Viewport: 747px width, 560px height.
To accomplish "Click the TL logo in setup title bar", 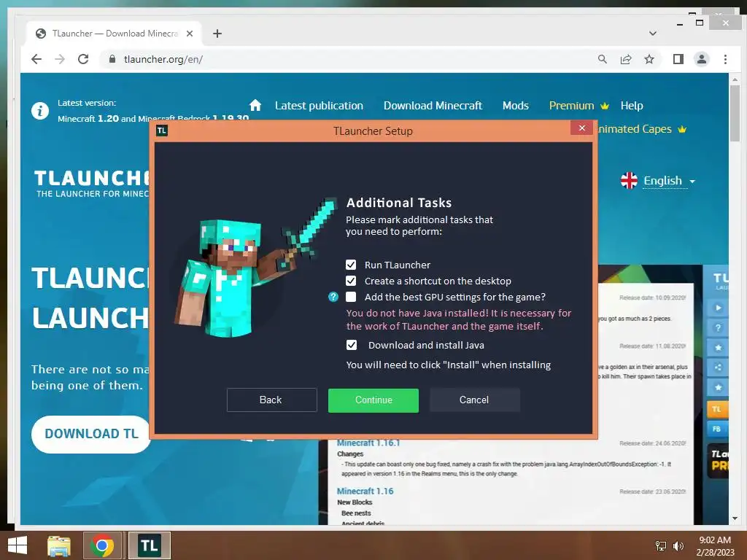I will tap(161, 131).
